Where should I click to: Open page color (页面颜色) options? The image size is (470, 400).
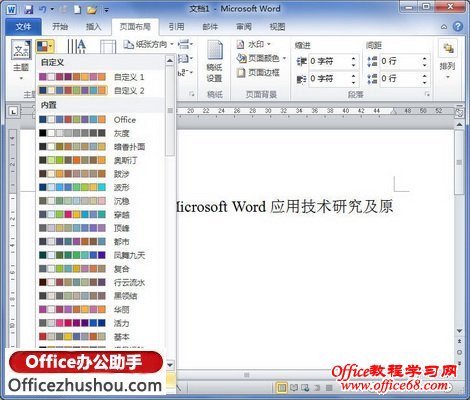click(261, 58)
